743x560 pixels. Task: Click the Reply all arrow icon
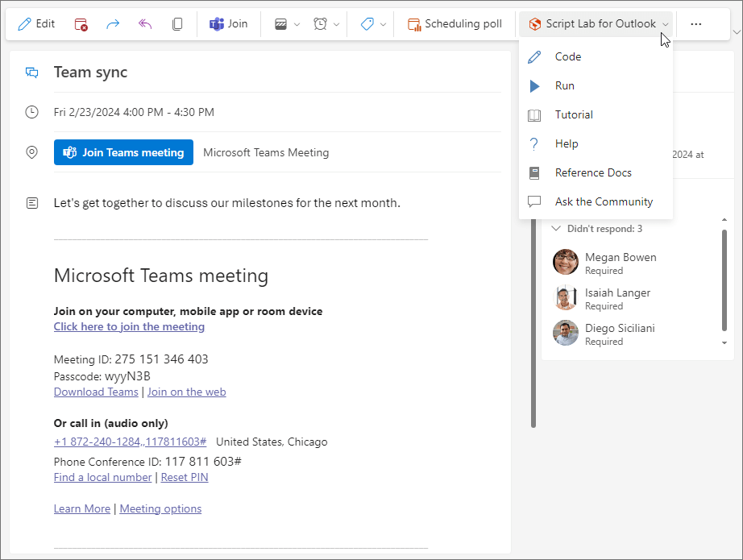coord(145,23)
